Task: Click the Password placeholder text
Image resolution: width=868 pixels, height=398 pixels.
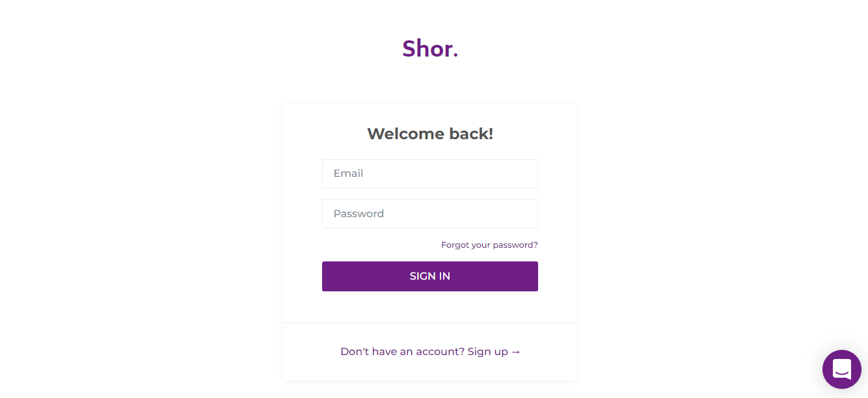Action: 359,214
